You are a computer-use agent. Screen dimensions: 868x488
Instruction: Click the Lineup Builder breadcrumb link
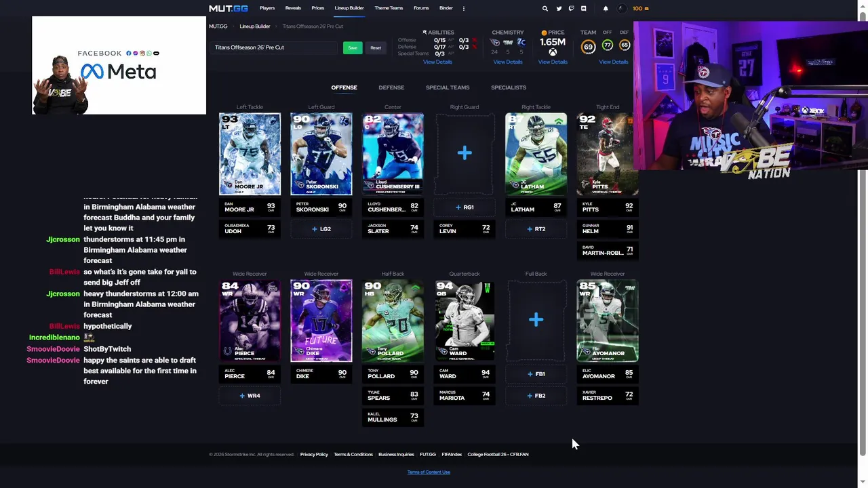(255, 26)
